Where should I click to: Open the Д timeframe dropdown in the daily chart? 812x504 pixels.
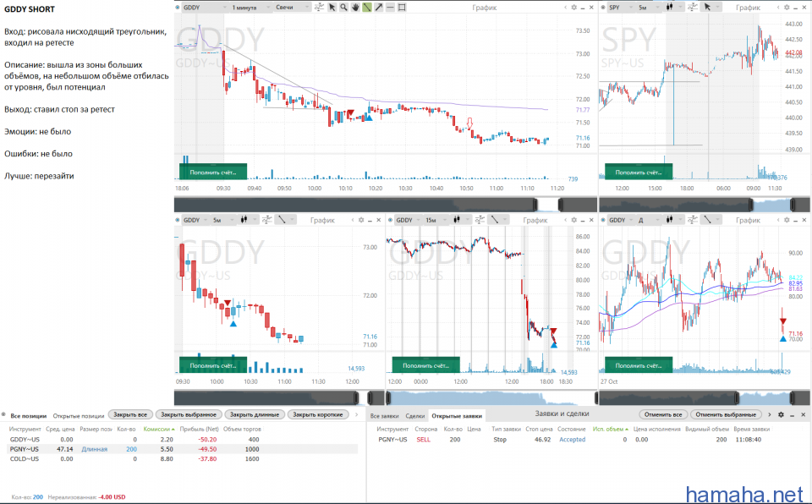click(649, 220)
